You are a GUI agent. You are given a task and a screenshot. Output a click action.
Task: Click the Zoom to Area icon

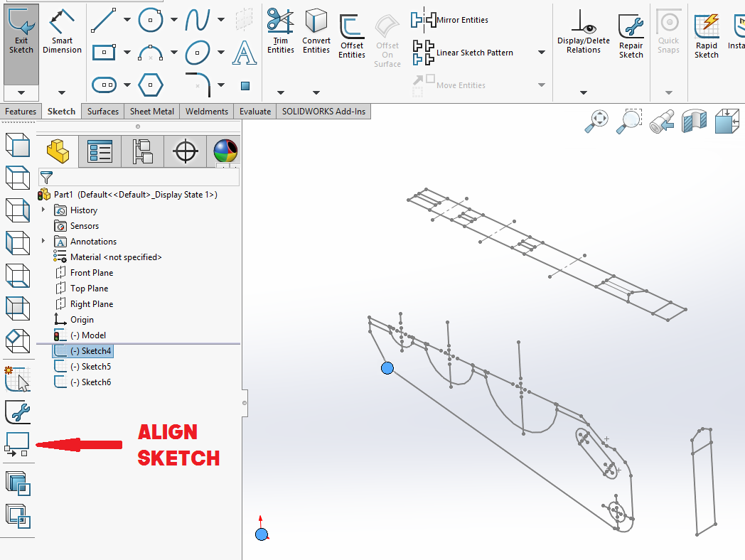(x=629, y=121)
